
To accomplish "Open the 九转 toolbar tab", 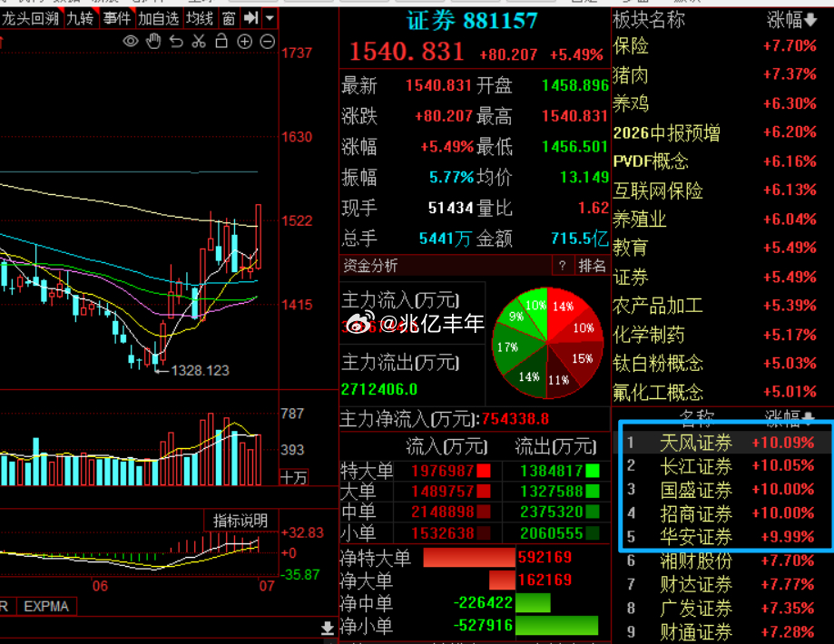I will coord(81,19).
